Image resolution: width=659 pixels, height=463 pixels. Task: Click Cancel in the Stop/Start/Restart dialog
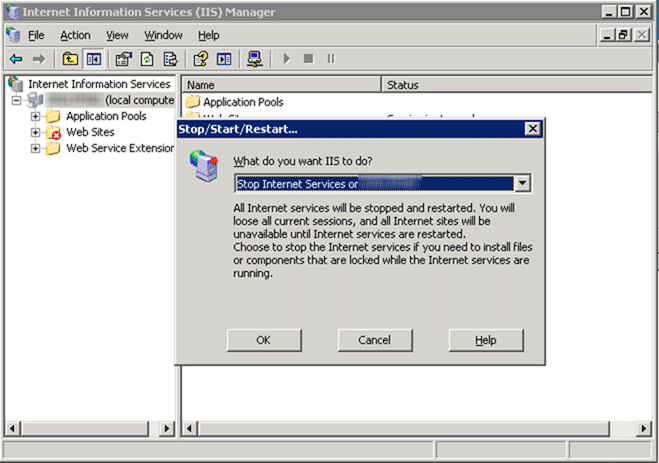pyautogui.click(x=375, y=340)
